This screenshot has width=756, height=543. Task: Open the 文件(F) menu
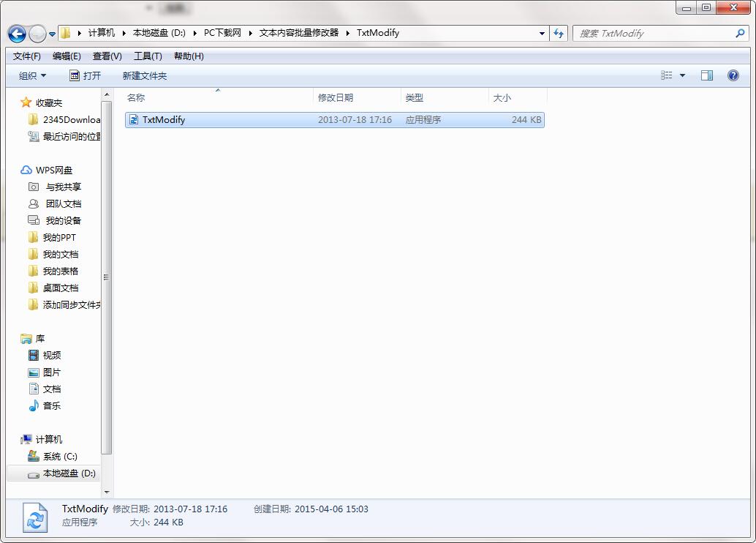point(26,56)
